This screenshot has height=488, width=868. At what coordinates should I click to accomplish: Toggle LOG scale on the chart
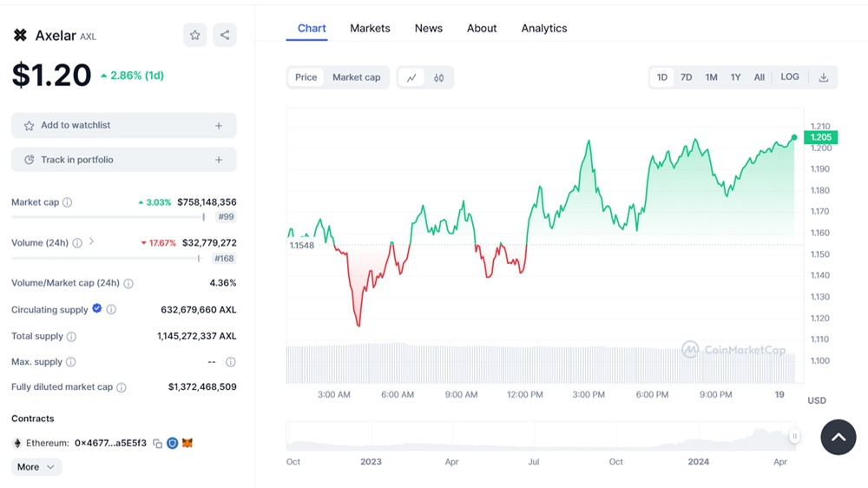[x=790, y=77]
